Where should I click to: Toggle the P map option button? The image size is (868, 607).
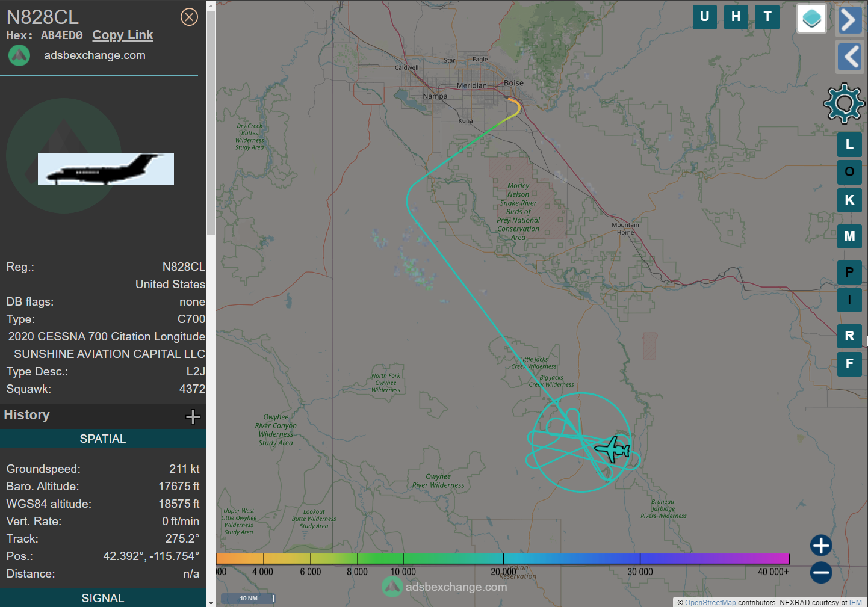tap(849, 273)
